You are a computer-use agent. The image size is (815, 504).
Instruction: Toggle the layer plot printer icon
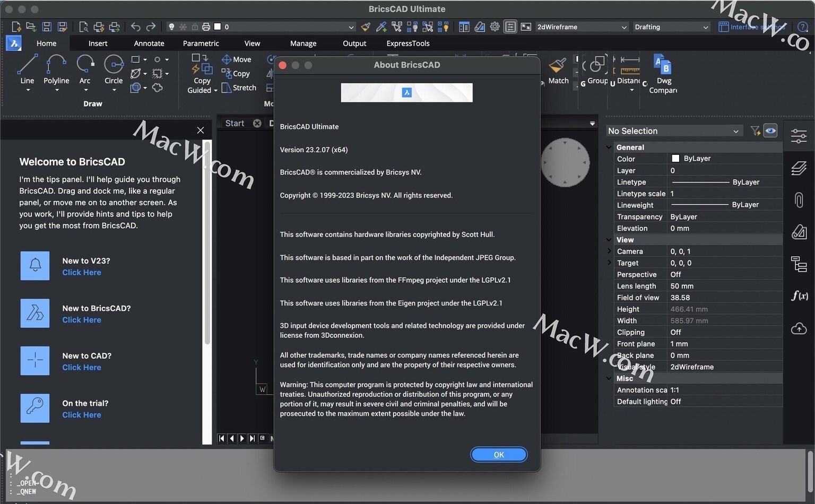point(206,27)
